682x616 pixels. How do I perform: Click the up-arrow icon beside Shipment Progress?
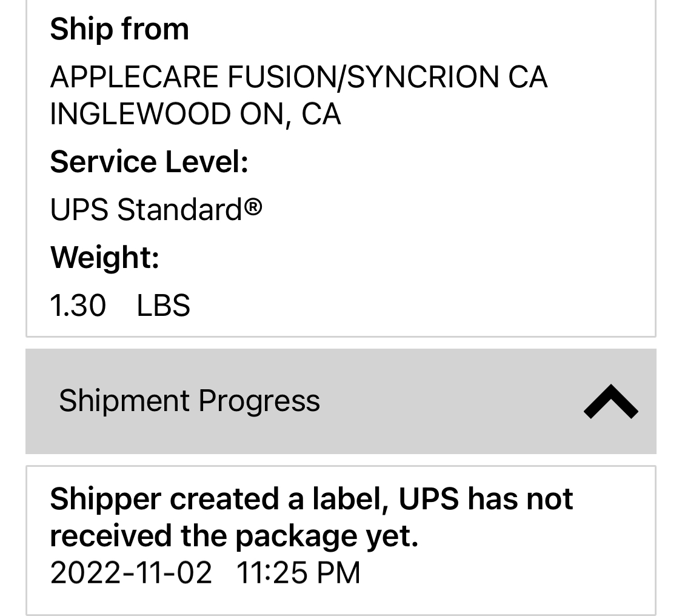point(610,401)
